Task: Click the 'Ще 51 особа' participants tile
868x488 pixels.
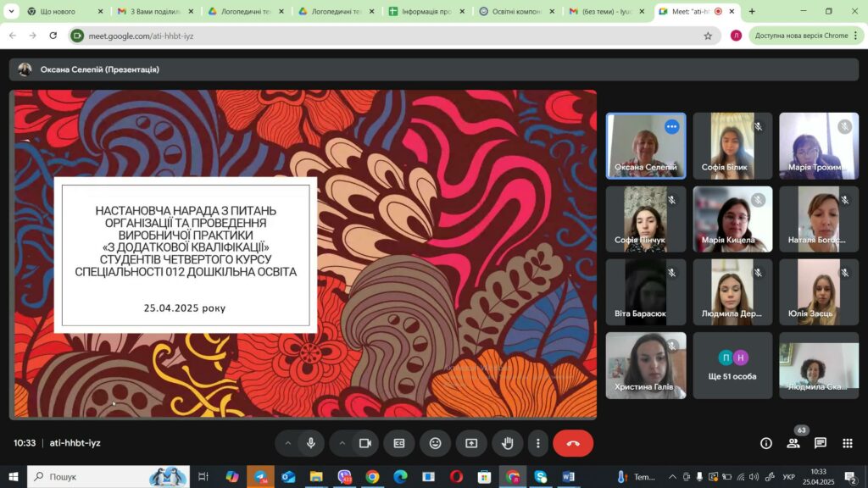Action: 732,366
